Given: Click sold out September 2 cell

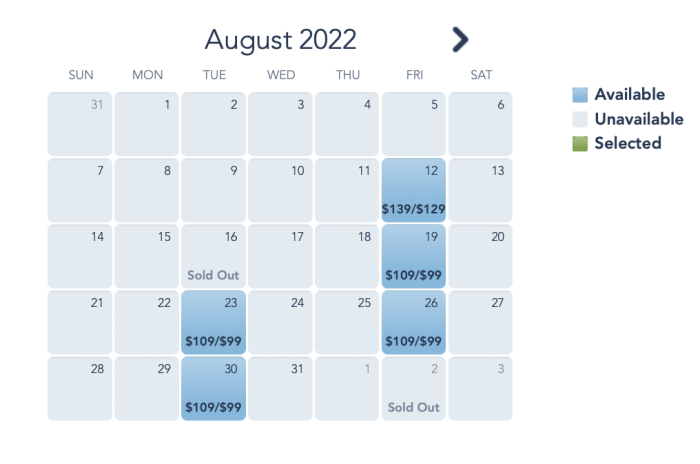Looking at the screenshot, I should click(x=413, y=389).
